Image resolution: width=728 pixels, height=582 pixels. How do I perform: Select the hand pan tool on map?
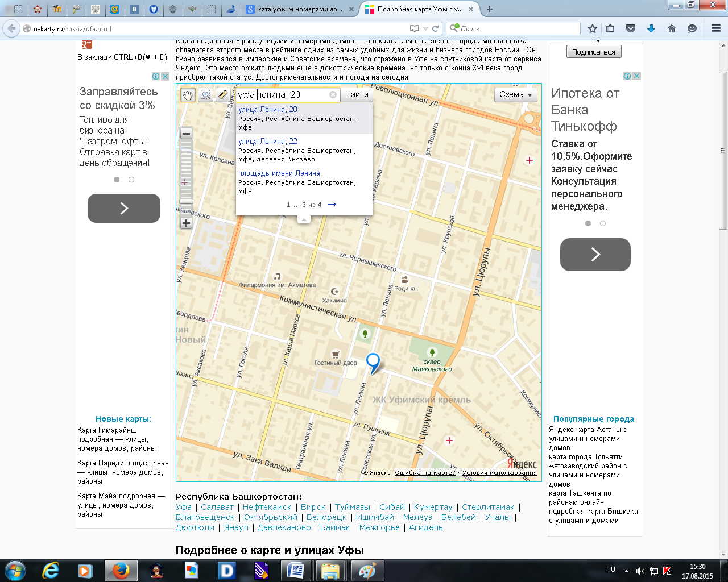pyautogui.click(x=188, y=95)
